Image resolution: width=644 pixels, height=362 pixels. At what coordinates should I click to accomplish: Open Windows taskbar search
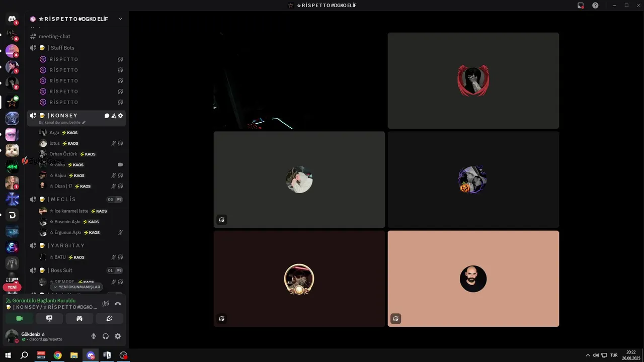(x=24, y=355)
